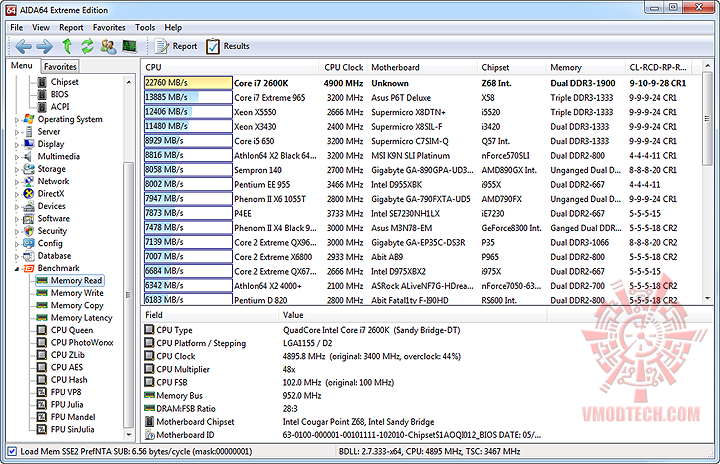The height and width of the screenshot is (464, 720).
Task: Select the ACPI icon in tree
Action: 42,107
